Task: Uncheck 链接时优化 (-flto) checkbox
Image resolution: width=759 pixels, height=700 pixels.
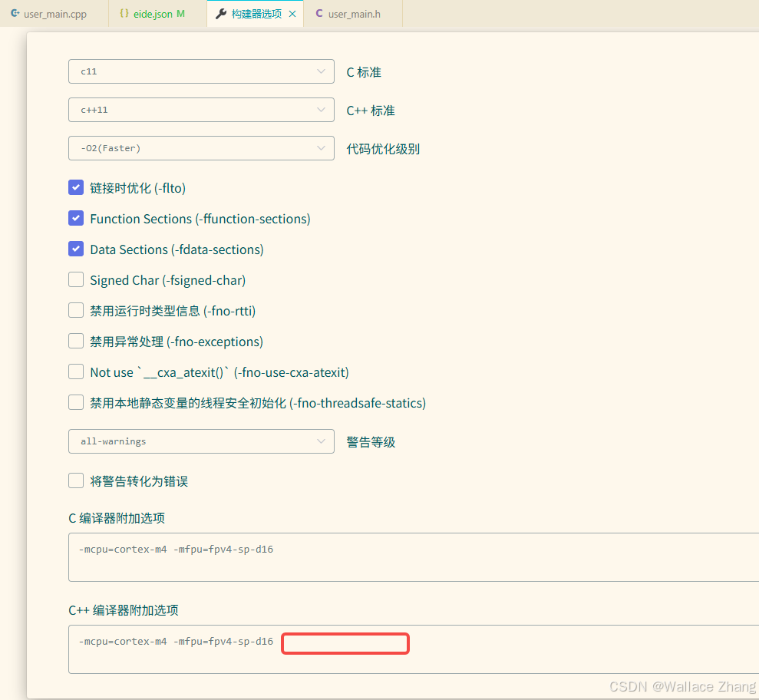Action: coord(76,187)
